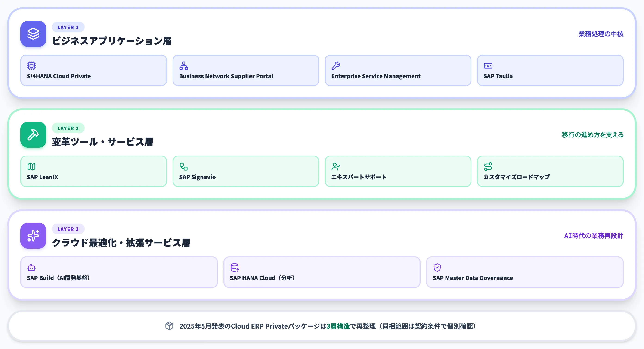Click the Layer 3 sparkles icon

33,235
